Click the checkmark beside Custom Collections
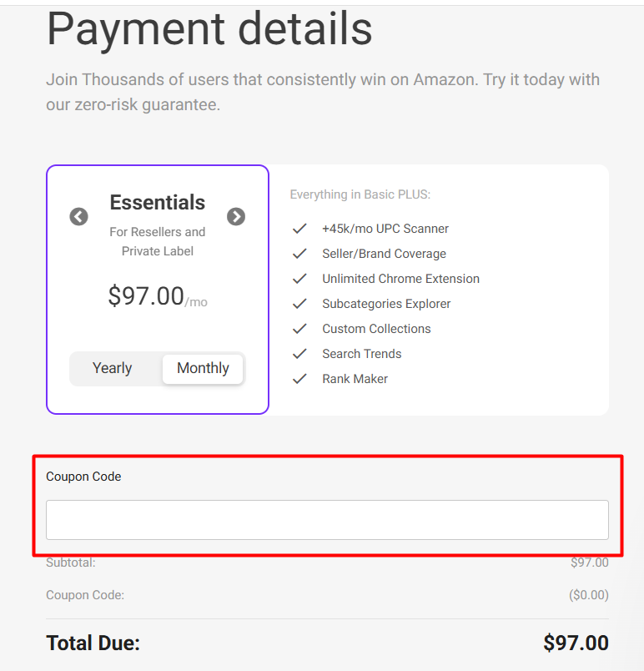 [x=299, y=328]
